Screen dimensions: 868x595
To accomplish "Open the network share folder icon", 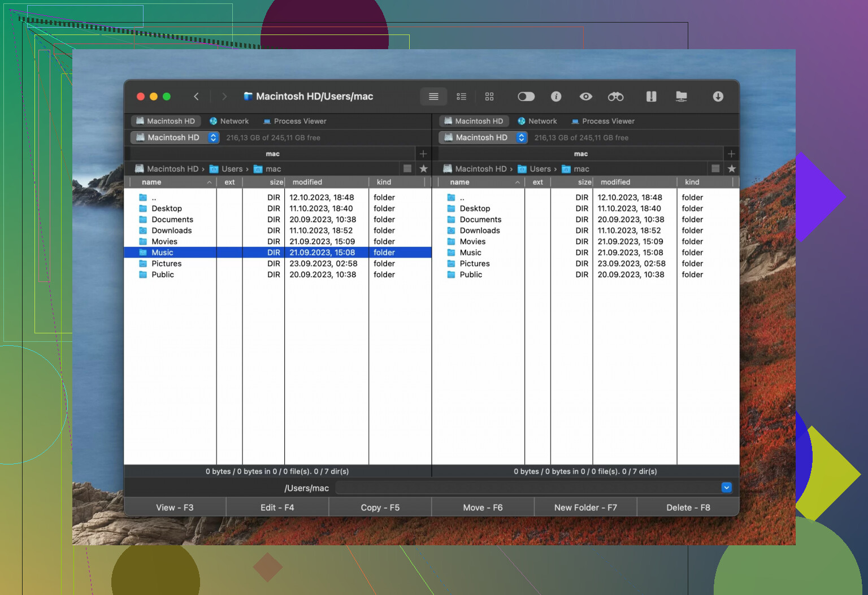I will (x=682, y=97).
